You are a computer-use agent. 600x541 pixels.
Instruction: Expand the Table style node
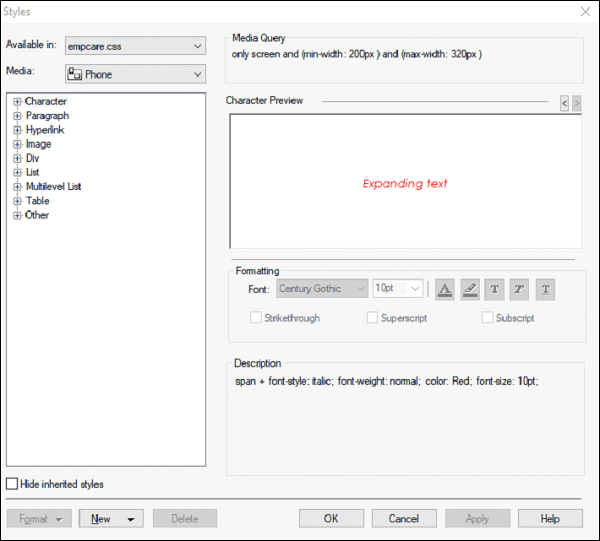(17, 201)
